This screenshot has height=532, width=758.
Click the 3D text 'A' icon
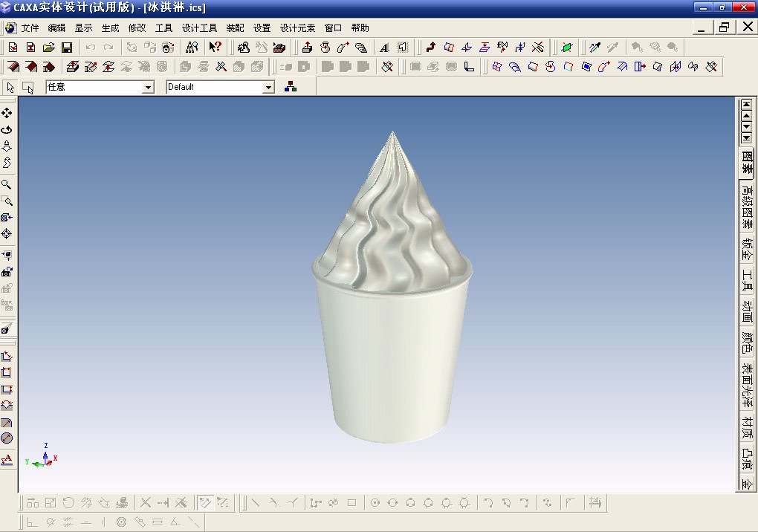[x=384, y=48]
